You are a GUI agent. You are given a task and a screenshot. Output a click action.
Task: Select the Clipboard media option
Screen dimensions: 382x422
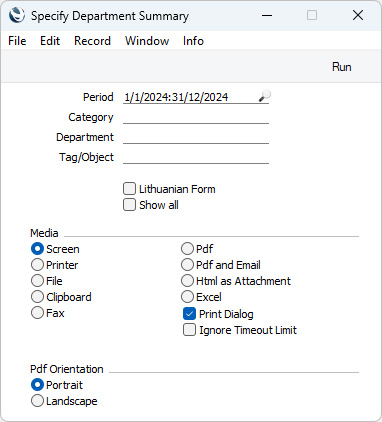pos(37,297)
